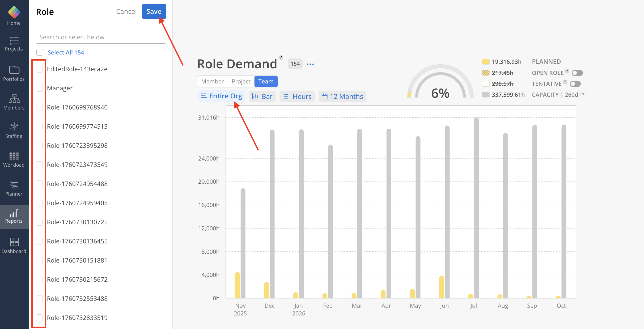Image resolution: width=644 pixels, height=329 pixels.
Task: Click the role search input field
Action: coord(100,37)
